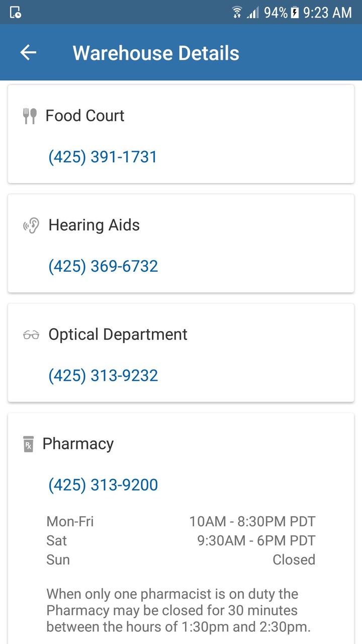Screen dimensions: 362x644
Task: Tap the Food Court fork and knife icon
Action: (x=30, y=116)
